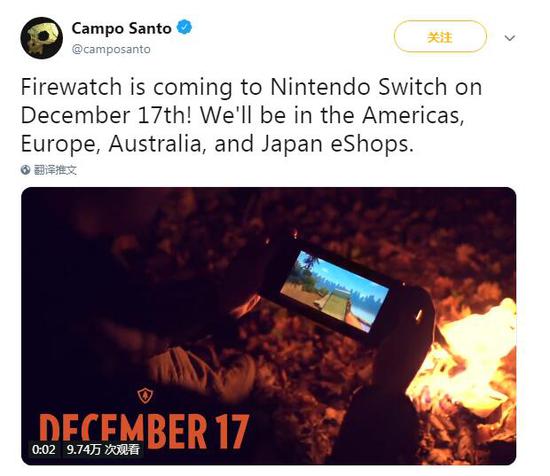
Task: Open the Campo Santo display name
Action: pos(121,28)
